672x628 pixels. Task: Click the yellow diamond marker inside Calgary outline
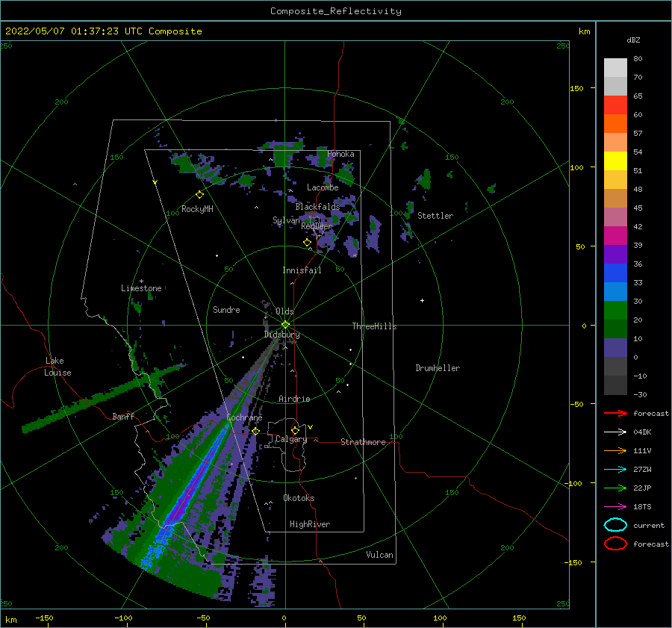coord(295,430)
